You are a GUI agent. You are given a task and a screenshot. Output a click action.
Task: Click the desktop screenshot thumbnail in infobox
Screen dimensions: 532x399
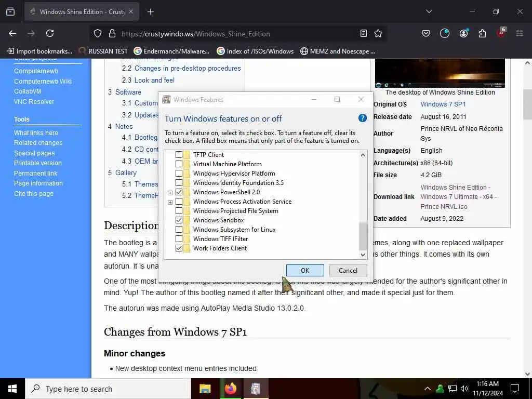point(440,73)
